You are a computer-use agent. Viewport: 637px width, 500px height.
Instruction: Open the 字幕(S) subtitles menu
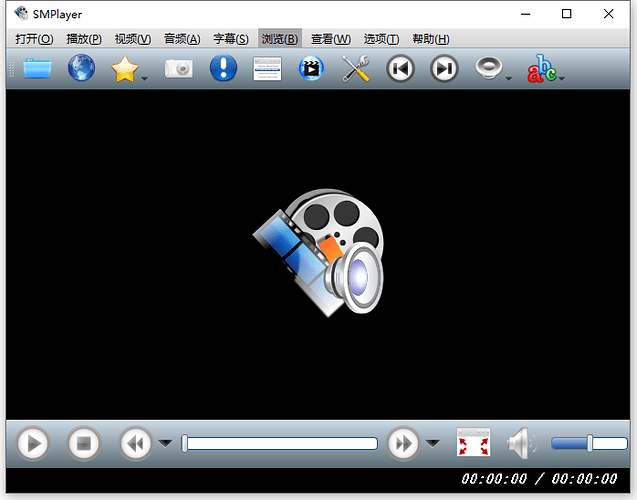(231, 39)
